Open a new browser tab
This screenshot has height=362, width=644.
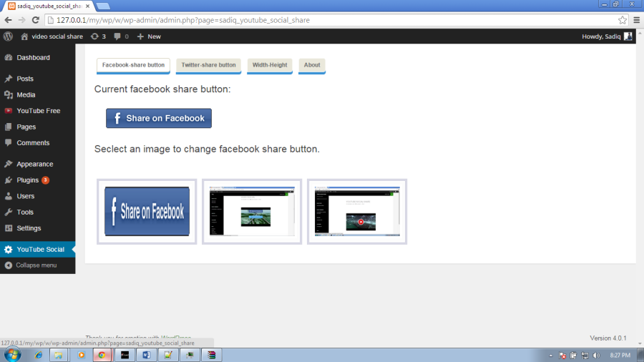pyautogui.click(x=103, y=6)
